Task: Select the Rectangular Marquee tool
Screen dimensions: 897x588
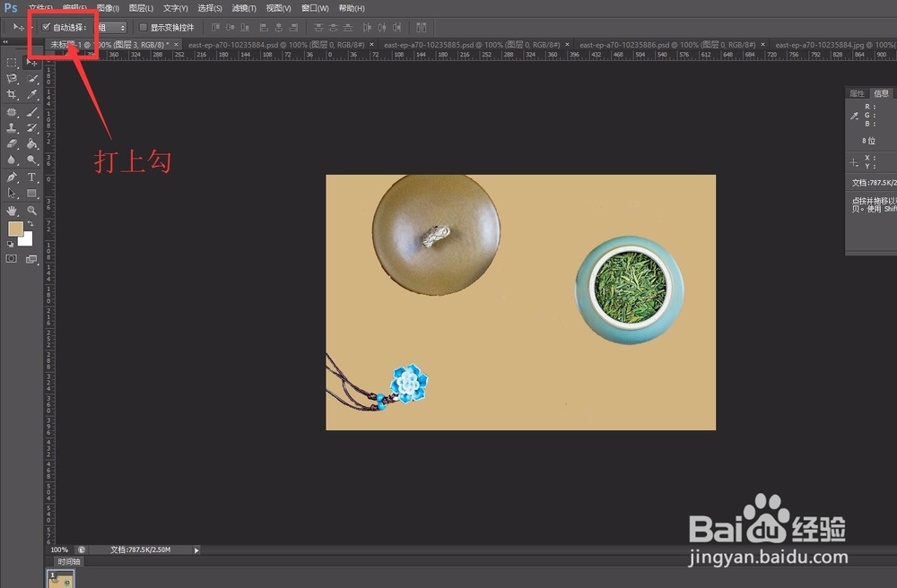Action: pos(12,62)
